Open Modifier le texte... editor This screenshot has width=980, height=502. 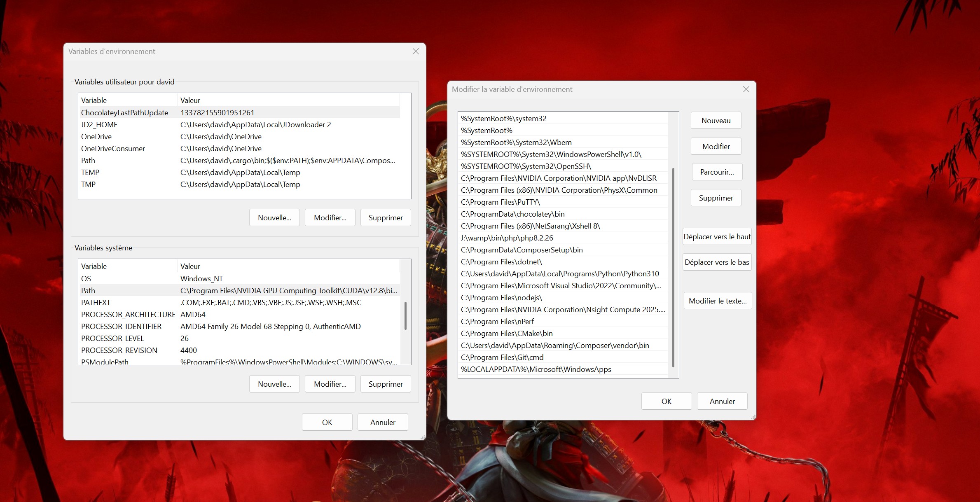pyautogui.click(x=717, y=301)
